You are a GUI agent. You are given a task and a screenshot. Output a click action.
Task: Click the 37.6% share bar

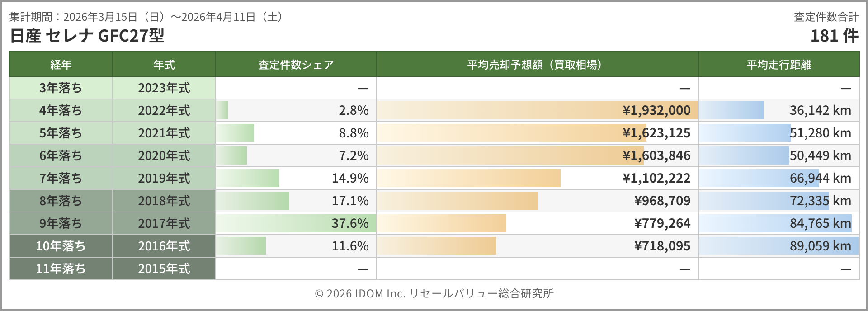pos(296,223)
